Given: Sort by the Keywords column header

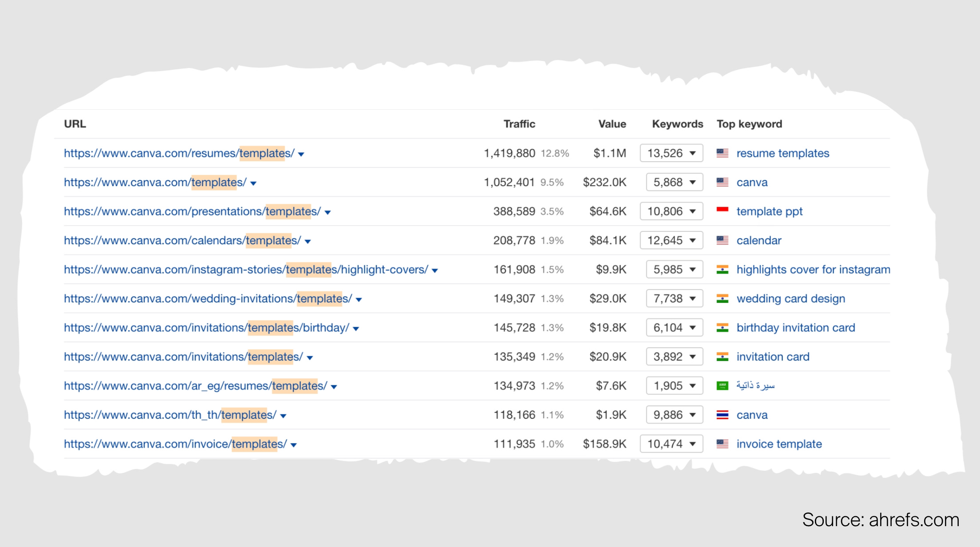Looking at the screenshot, I should point(677,124).
